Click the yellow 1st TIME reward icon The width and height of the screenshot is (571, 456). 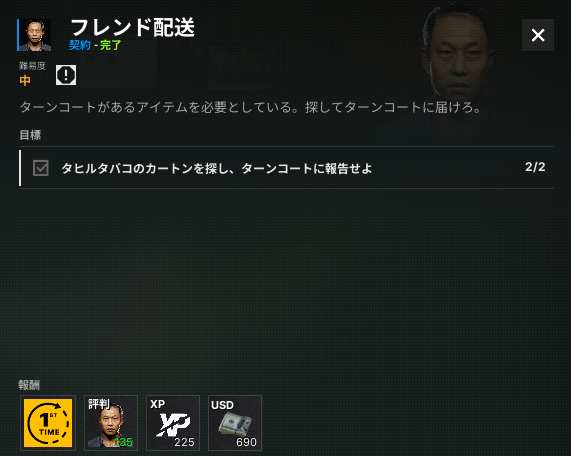click(48, 423)
